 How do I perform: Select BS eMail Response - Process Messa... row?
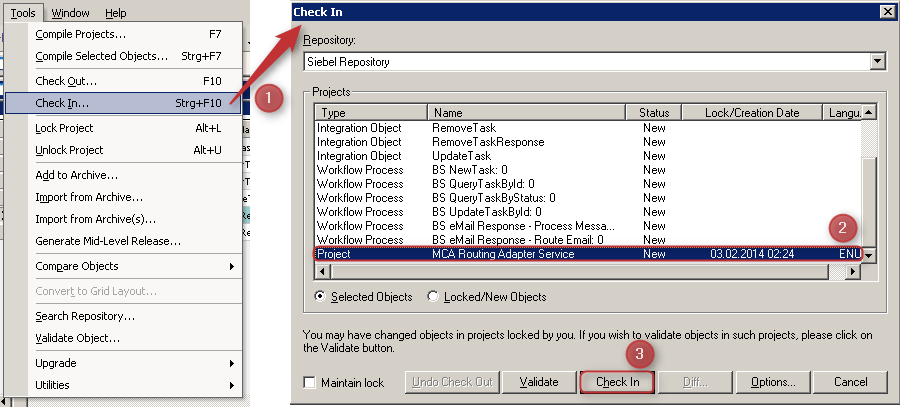point(588,226)
